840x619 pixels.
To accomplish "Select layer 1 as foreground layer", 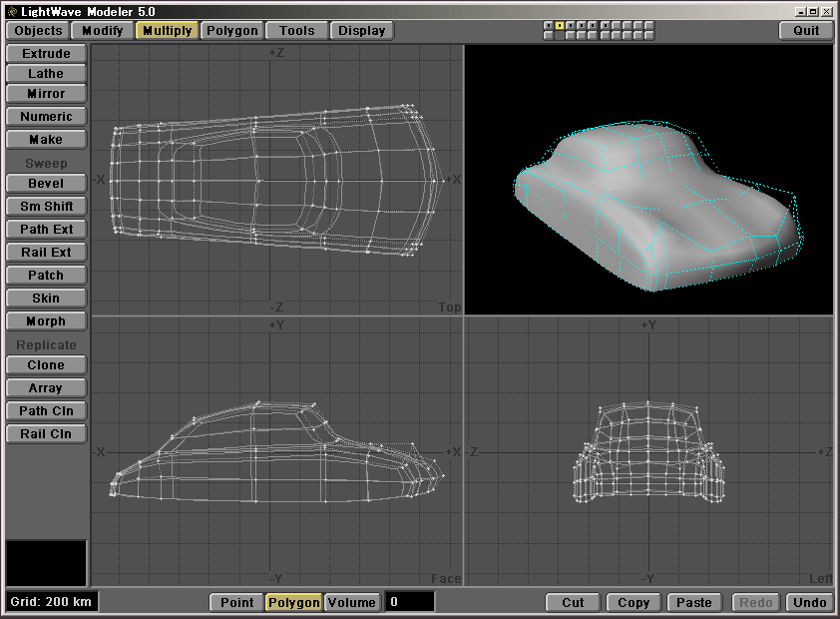I will tap(549, 25).
